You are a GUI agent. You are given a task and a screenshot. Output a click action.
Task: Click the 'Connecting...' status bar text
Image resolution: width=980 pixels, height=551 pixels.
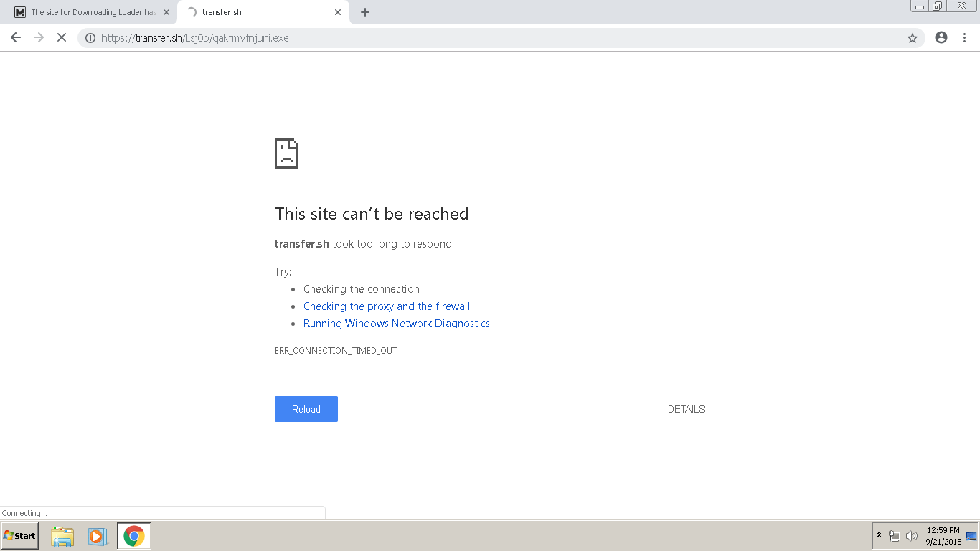click(24, 513)
